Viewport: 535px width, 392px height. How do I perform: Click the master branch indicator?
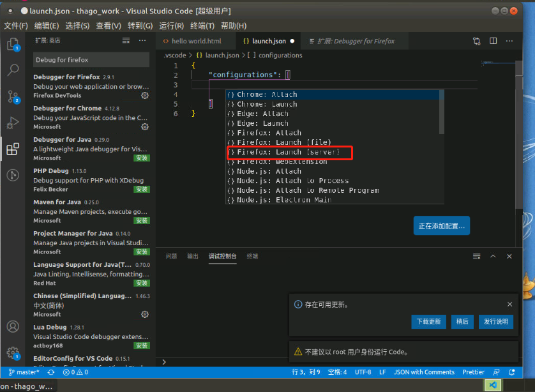pyautogui.click(x=24, y=372)
